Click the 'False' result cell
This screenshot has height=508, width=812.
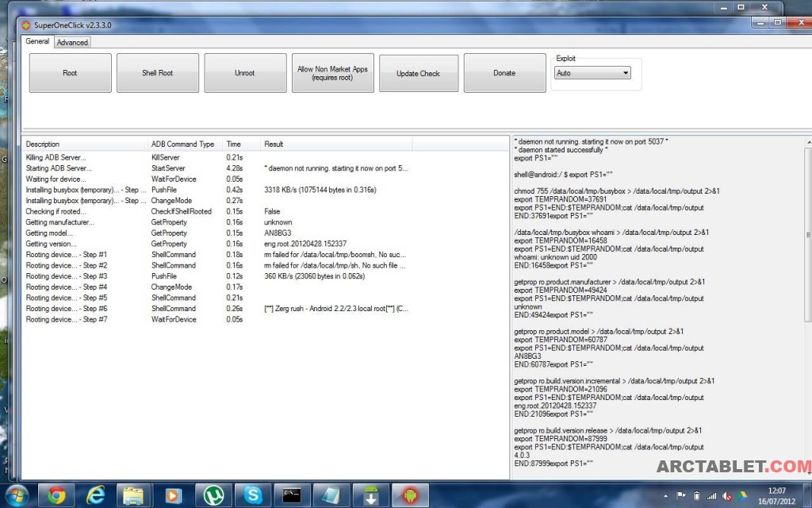tap(272, 211)
